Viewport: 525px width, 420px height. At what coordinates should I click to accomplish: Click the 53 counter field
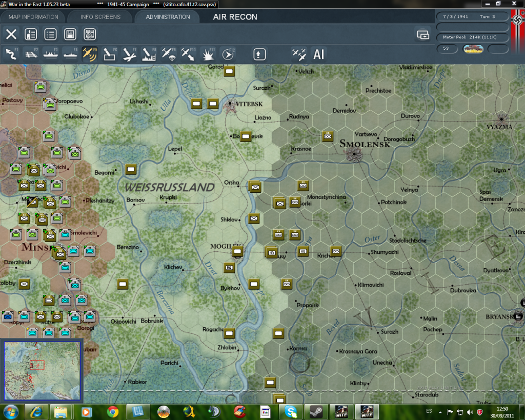[x=447, y=49]
